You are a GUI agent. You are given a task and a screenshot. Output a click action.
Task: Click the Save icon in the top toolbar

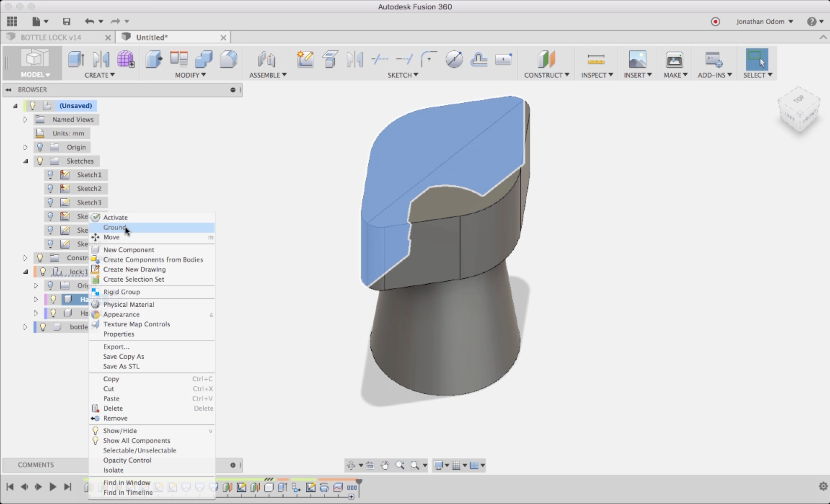tap(66, 22)
